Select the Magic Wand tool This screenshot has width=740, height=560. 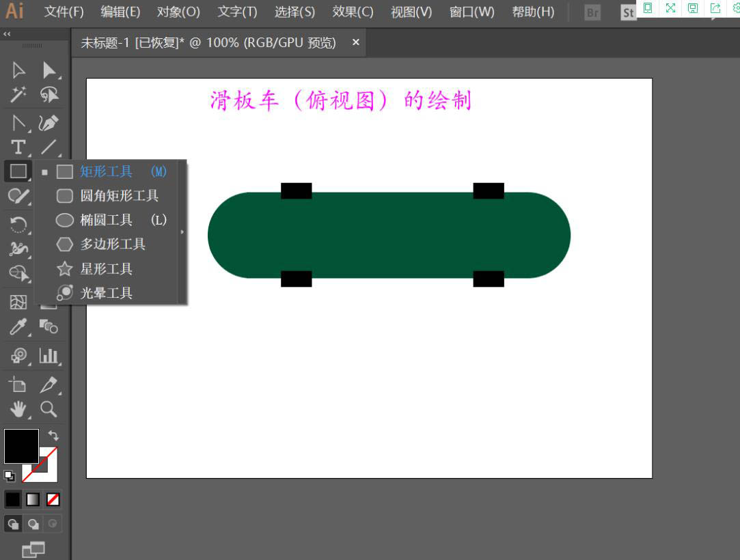[x=18, y=95]
